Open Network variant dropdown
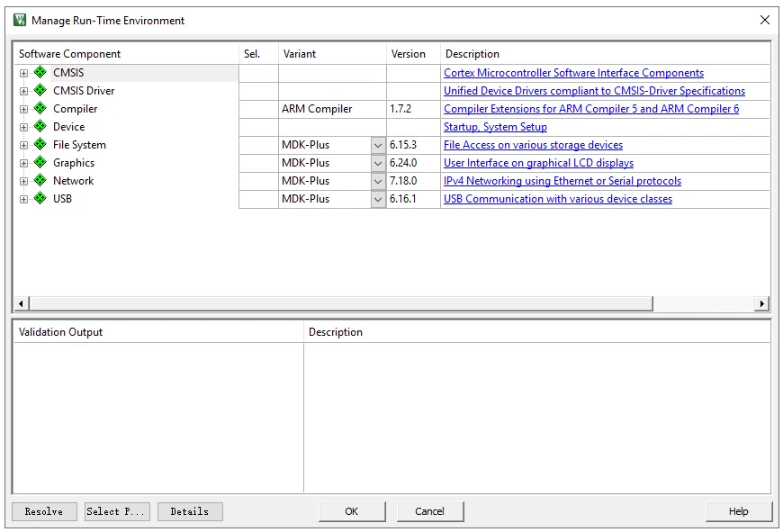Viewport: 783px width, 532px height. [x=378, y=181]
